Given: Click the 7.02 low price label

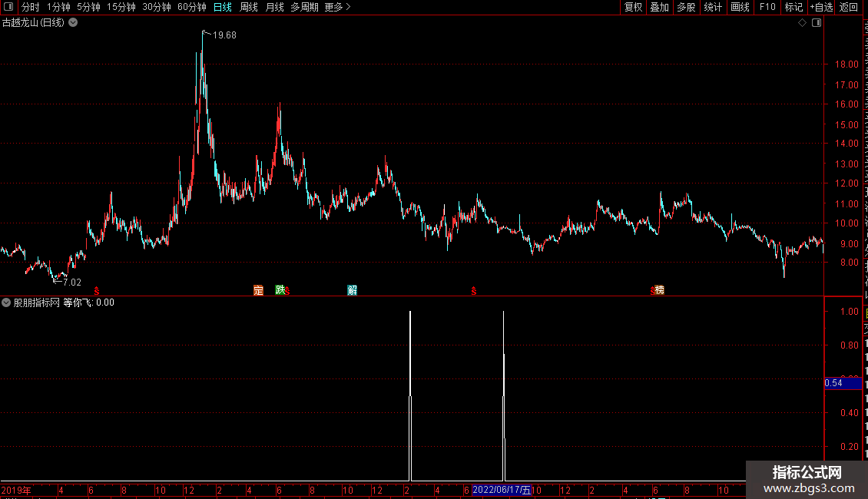Looking at the screenshot, I should 72,283.
